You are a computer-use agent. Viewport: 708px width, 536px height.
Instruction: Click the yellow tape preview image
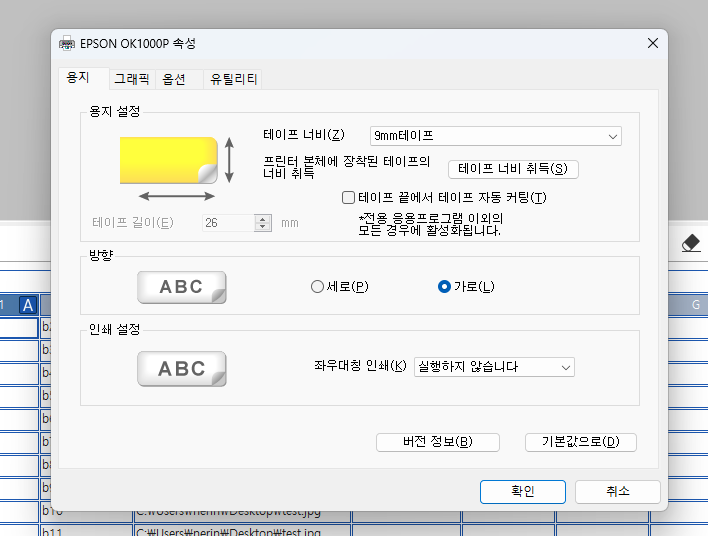pyautogui.click(x=168, y=160)
